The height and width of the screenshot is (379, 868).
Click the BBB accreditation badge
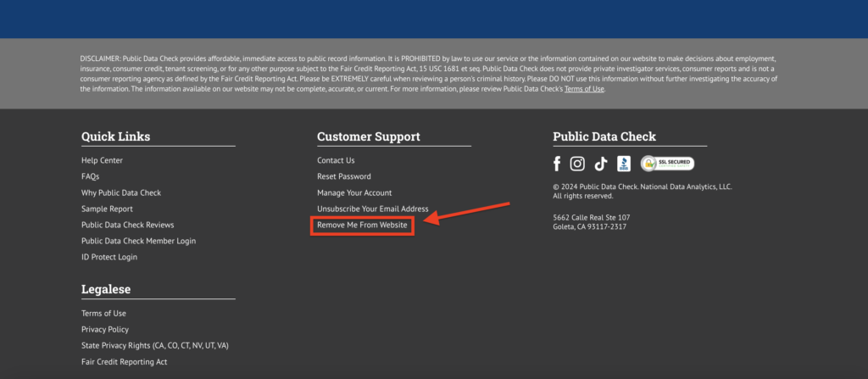[624, 164]
